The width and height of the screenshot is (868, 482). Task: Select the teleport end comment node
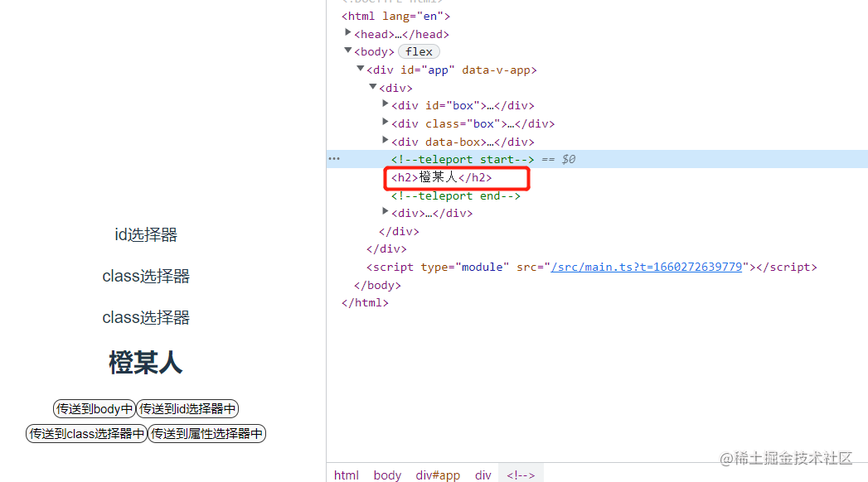coord(456,195)
